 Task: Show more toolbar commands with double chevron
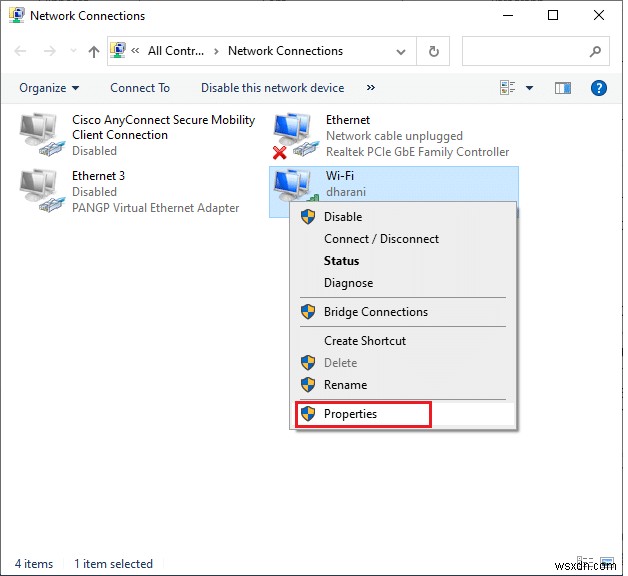[371, 88]
